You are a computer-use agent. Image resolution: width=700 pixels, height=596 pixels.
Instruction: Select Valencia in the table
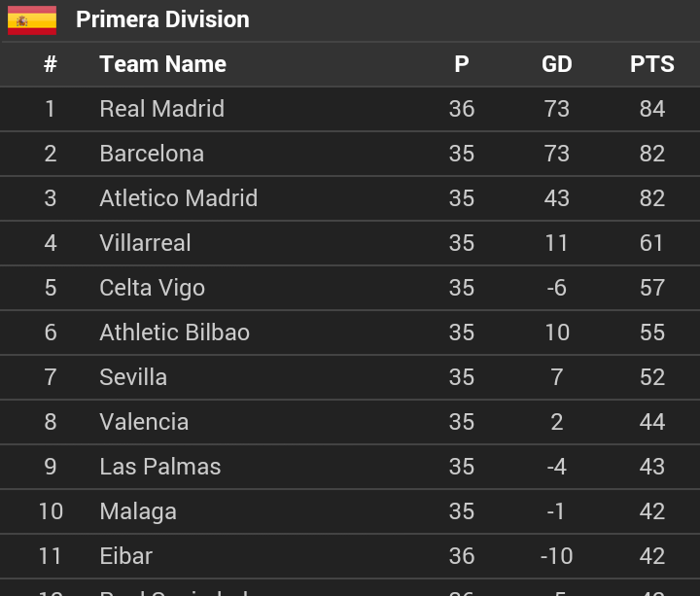coord(350,422)
